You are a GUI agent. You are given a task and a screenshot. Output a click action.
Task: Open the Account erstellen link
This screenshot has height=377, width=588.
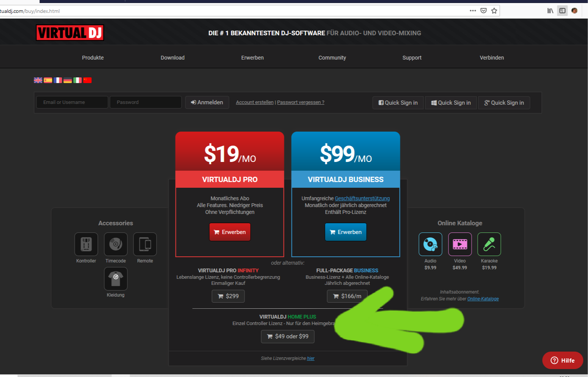coord(254,102)
